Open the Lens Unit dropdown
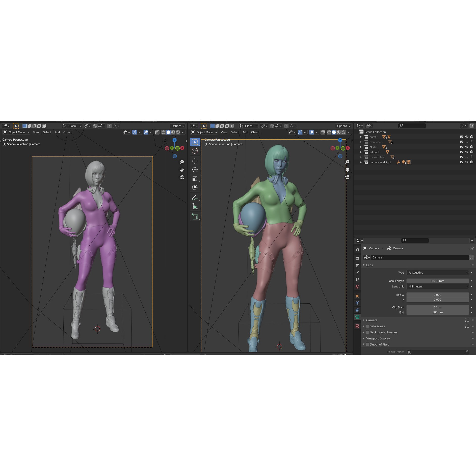Viewport: 476px width, 476px height. pos(438,286)
